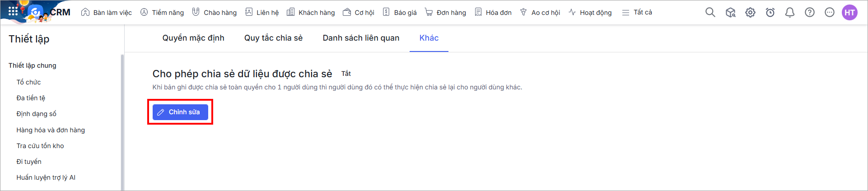Open Đi tuyến in the sidebar
The height and width of the screenshot is (191, 868).
point(29,162)
